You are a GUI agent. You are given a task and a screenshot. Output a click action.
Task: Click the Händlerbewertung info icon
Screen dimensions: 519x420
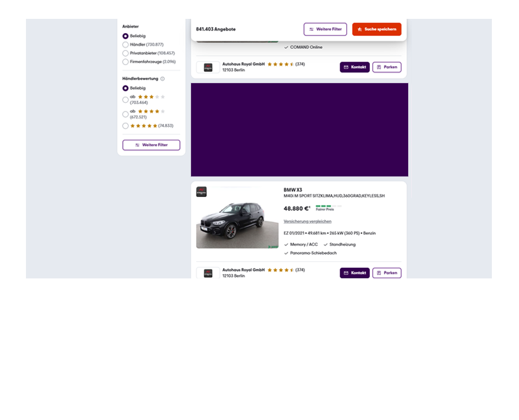pyautogui.click(x=163, y=79)
